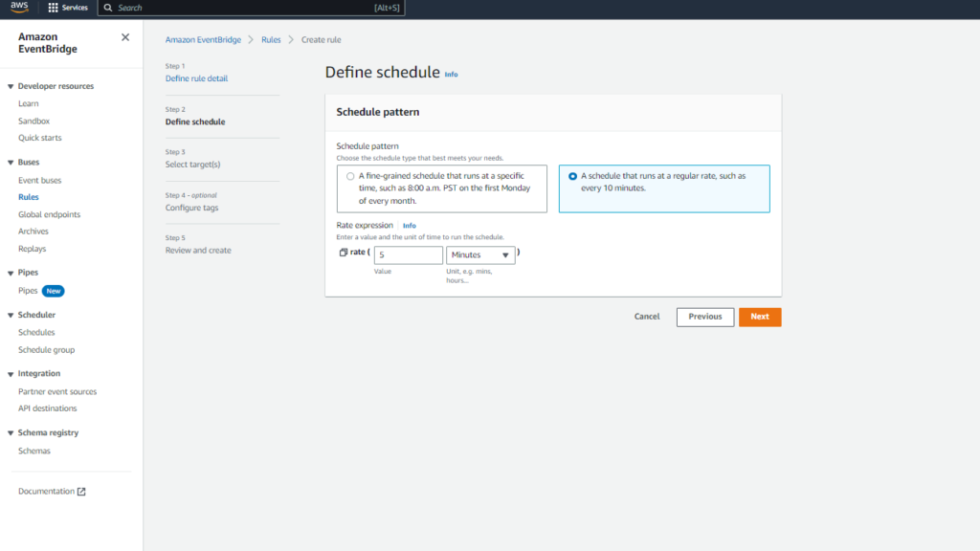This screenshot has height=551, width=980.
Task: Open Sandbox in the sidebar
Action: [33, 121]
